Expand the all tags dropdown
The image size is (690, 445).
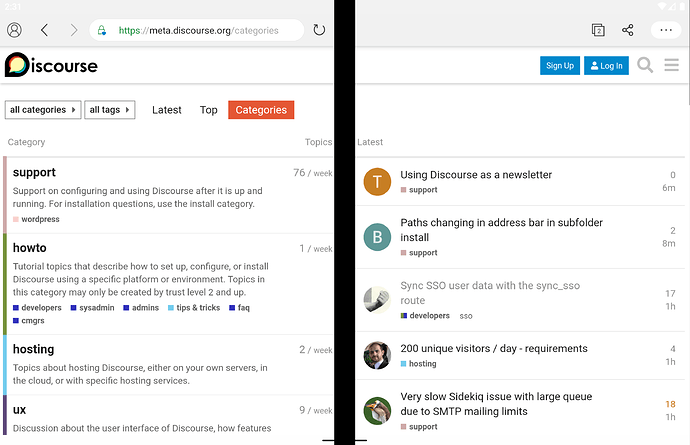110,110
